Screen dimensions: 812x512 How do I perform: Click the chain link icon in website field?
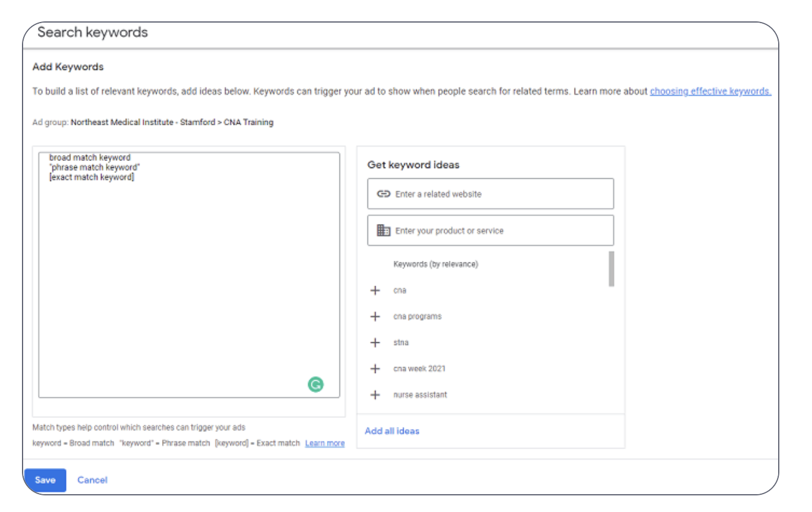(383, 194)
